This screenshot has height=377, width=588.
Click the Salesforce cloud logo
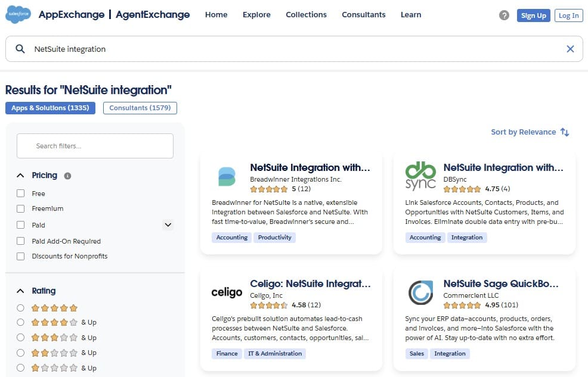coord(17,14)
